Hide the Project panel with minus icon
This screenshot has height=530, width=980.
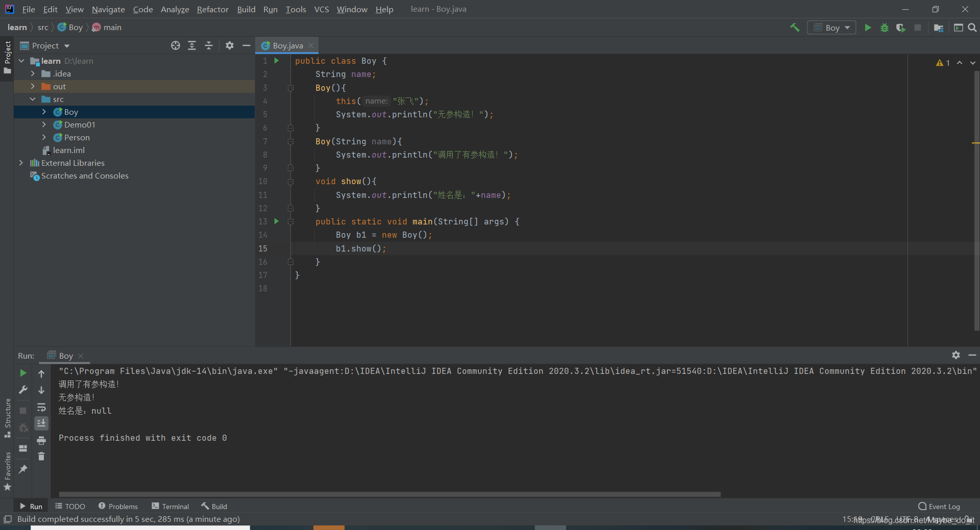247,45
